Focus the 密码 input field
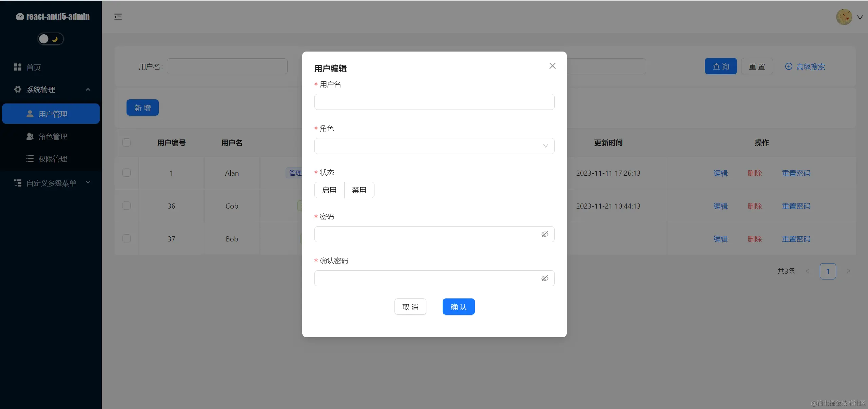This screenshot has height=409, width=868. (x=434, y=234)
